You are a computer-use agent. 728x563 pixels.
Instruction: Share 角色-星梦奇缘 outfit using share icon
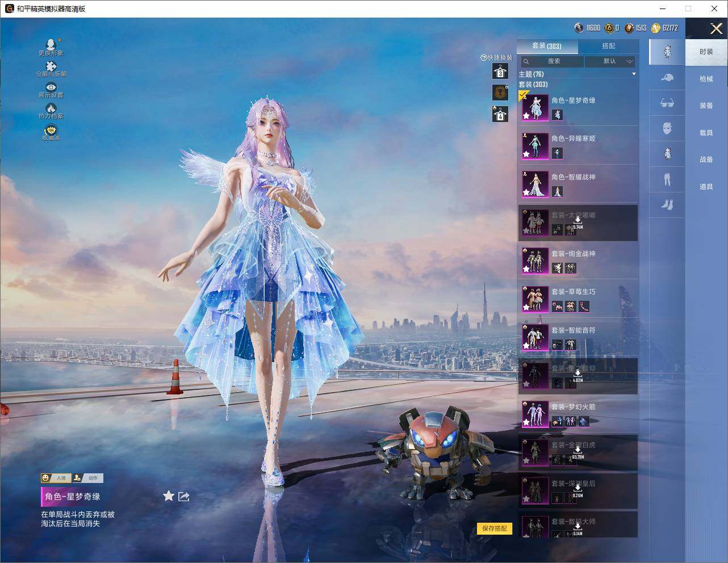[184, 497]
